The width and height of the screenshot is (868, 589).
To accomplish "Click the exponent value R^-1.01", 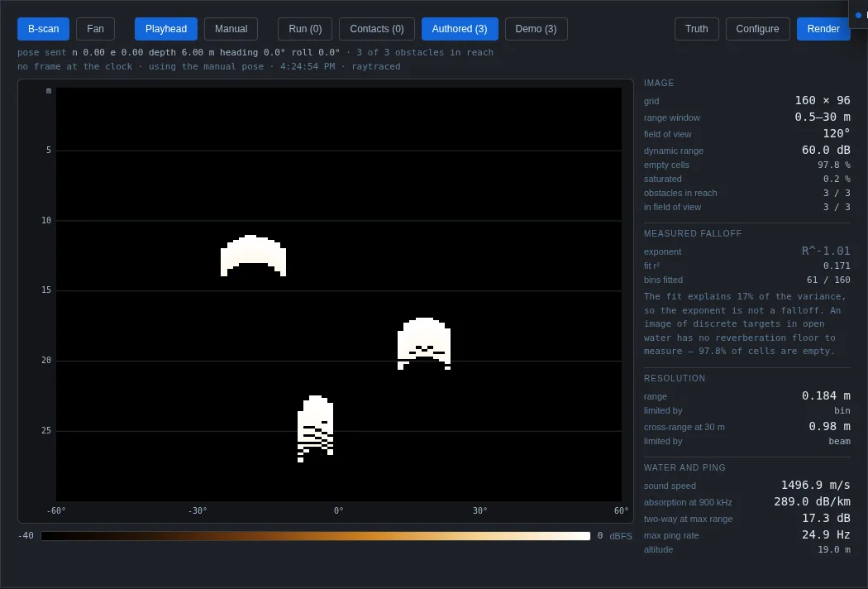I will pos(825,251).
